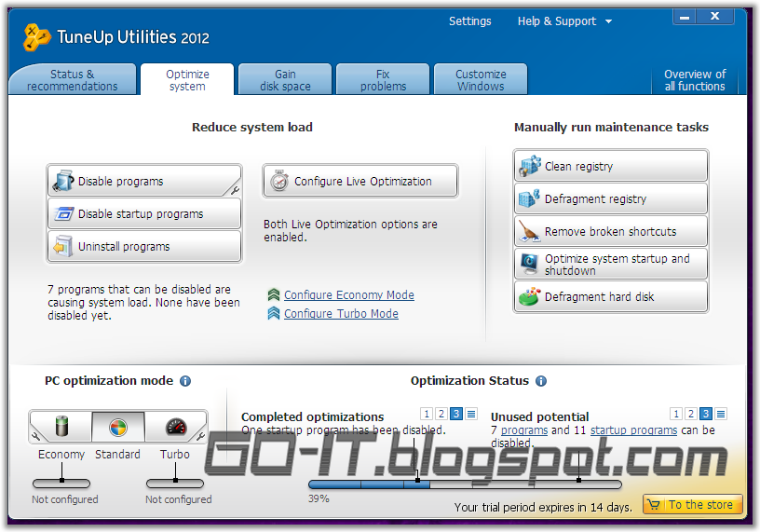Click the monitor icon for startup optimization

coord(529,264)
